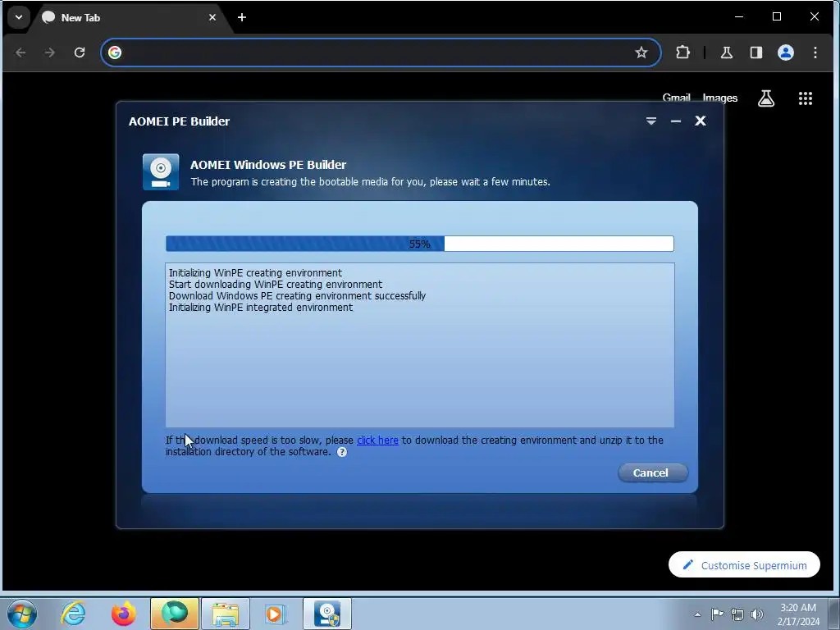Viewport: 840px width, 630px height.
Task: Open Windows Explorer folder taskbar icon
Action: [225, 614]
